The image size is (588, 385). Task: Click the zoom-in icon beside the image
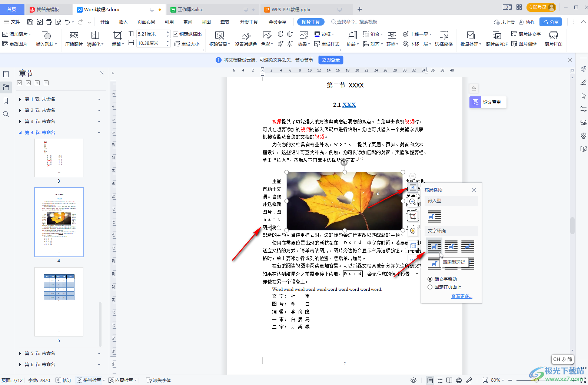(x=413, y=202)
